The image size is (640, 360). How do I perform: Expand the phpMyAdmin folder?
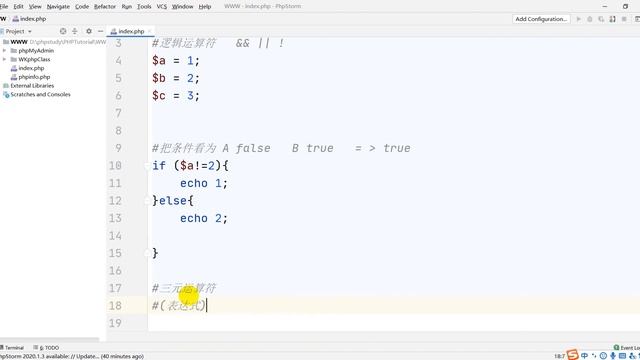4,51
